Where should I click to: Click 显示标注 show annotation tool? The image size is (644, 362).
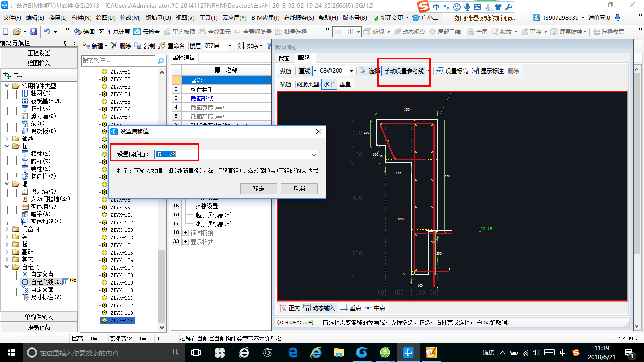pos(487,71)
